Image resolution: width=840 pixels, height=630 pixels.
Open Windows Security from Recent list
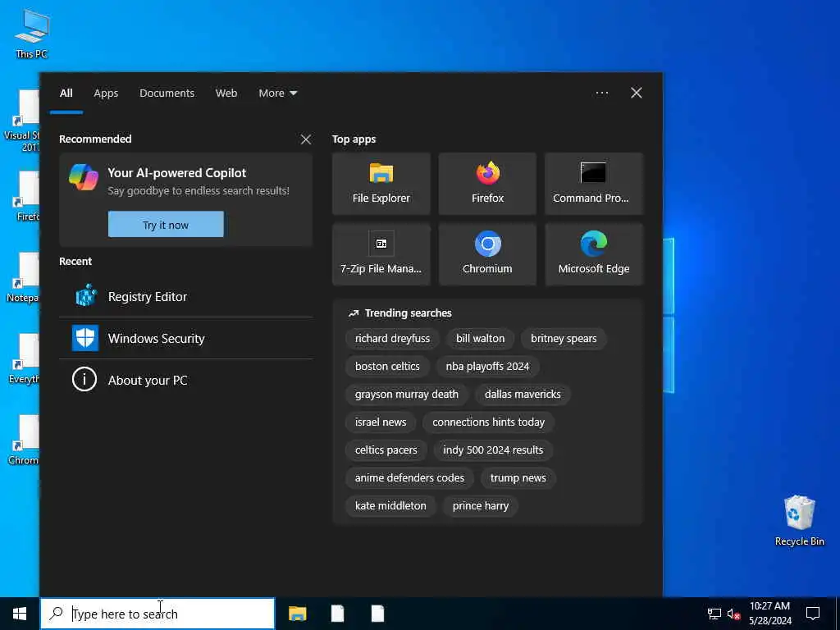[x=186, y=338]
